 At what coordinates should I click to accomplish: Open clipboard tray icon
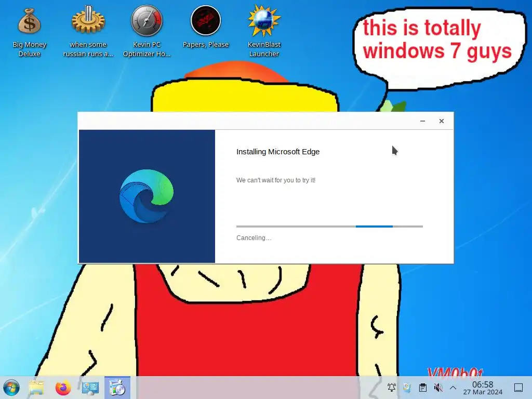coord(422,388)
